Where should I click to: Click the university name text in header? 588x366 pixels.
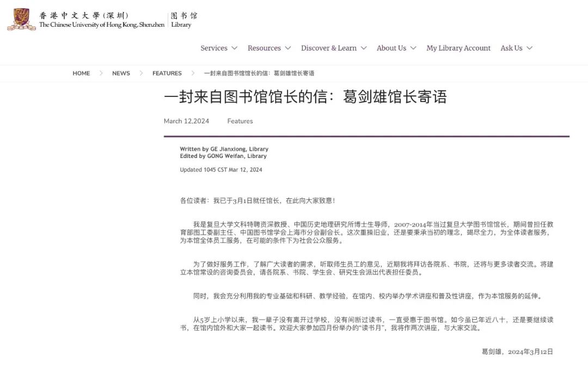click(101, 20)
